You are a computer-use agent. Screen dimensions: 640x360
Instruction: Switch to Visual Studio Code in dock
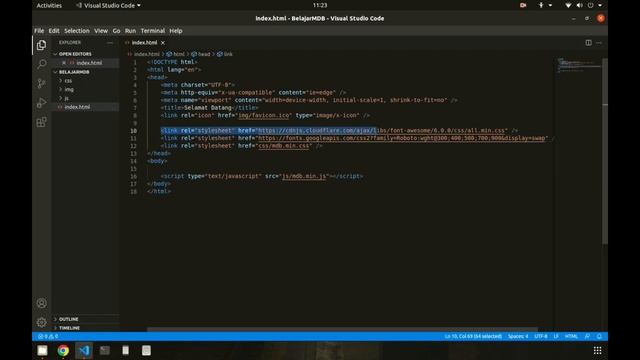(x=84, y=350)
